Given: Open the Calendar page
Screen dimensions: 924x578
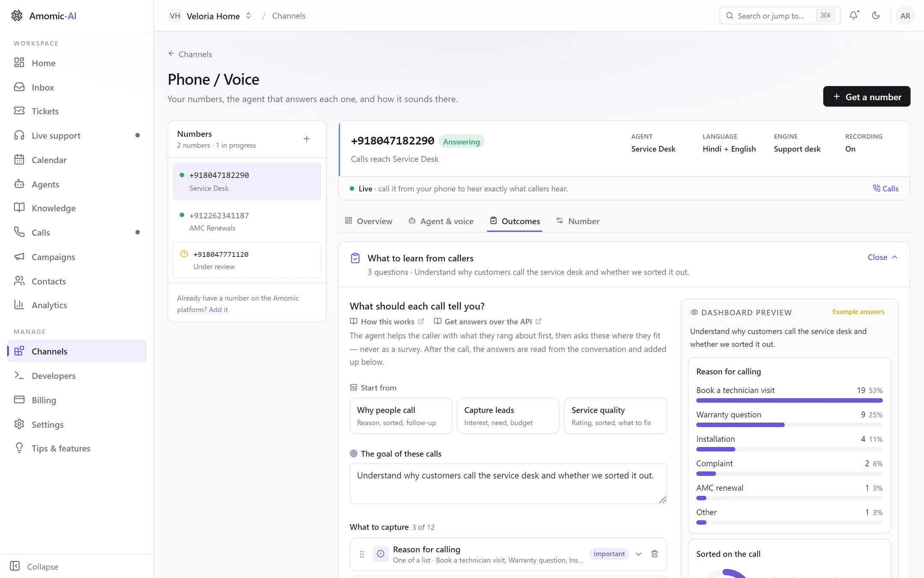Looking at the screenshot, I should point(77,160).
